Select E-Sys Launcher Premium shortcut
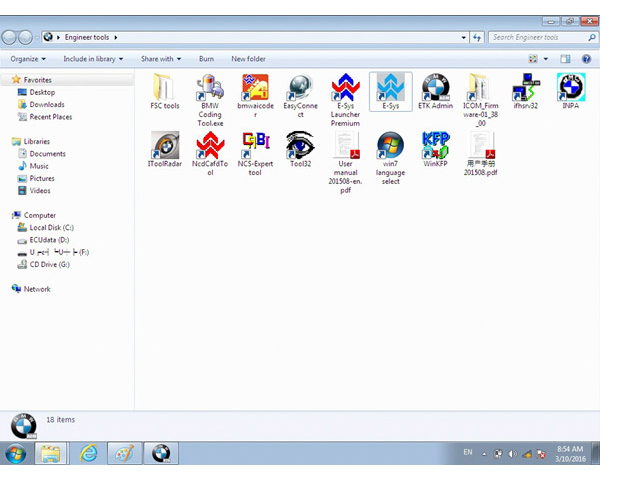This screenshot has height=484, width=623. [x=345, y=100]
